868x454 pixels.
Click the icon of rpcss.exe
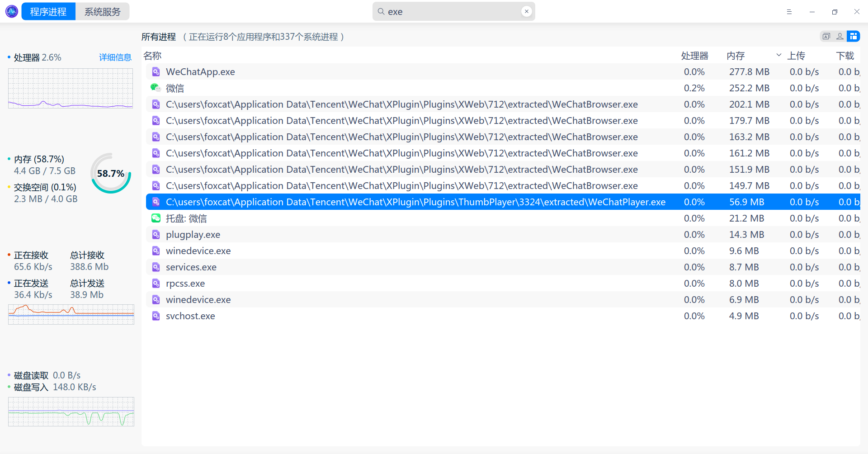(156, 283)
